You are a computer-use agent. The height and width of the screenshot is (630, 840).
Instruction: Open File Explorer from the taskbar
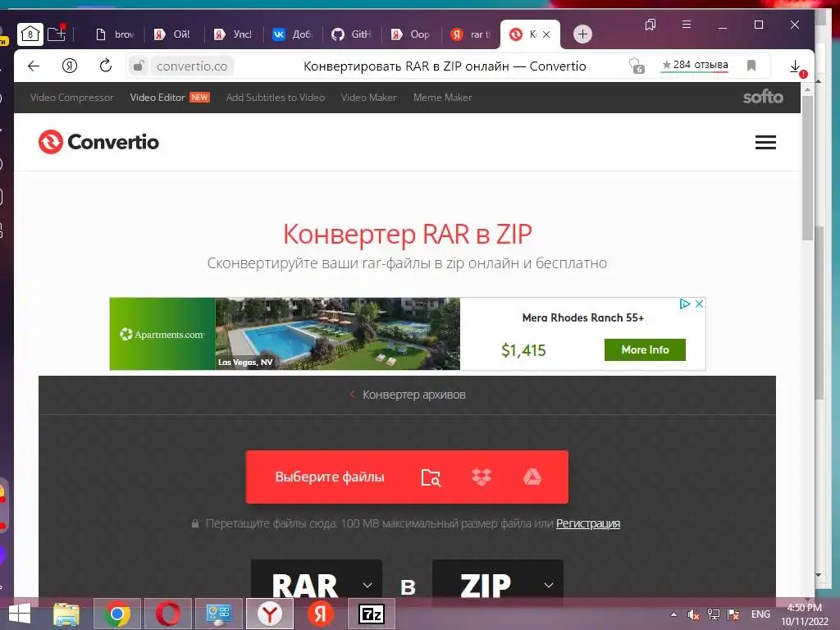tap(66, 614)
